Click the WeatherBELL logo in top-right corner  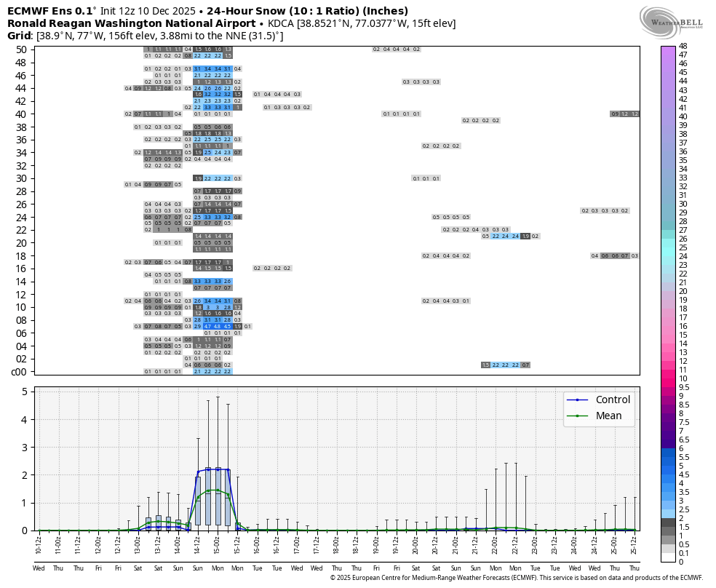[671, 19]
